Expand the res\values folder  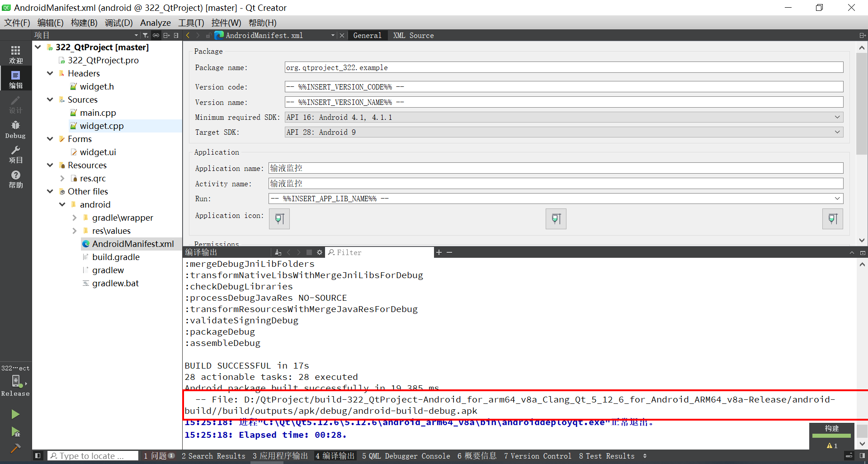click(x=75, y=231)
